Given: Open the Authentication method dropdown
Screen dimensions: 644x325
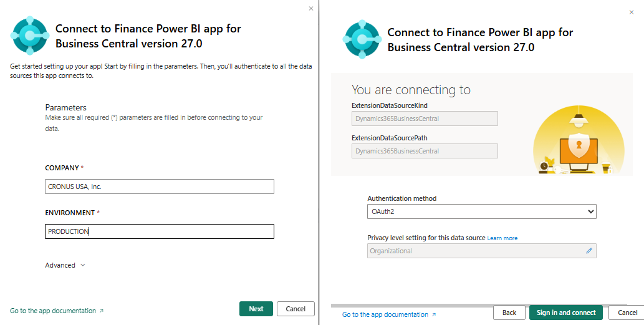Looking at the screenshot, I should pyautogui.click(x=481, y=211).
